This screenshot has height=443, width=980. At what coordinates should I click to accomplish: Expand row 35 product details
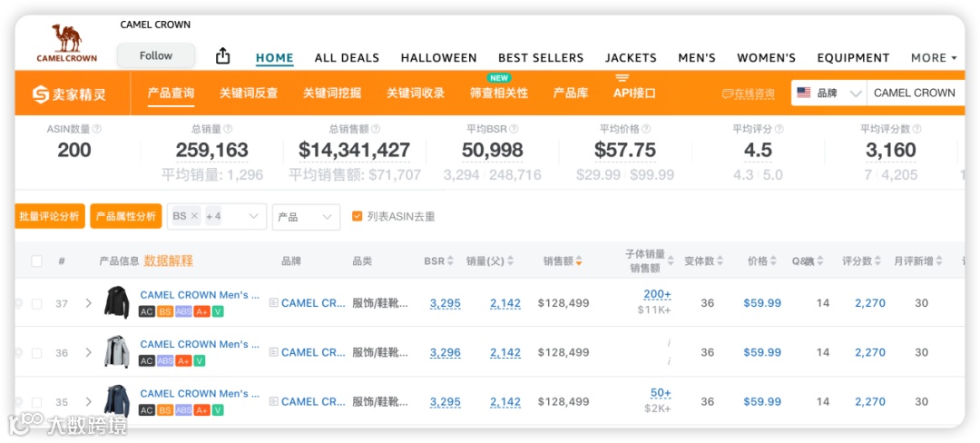point(88,402)
